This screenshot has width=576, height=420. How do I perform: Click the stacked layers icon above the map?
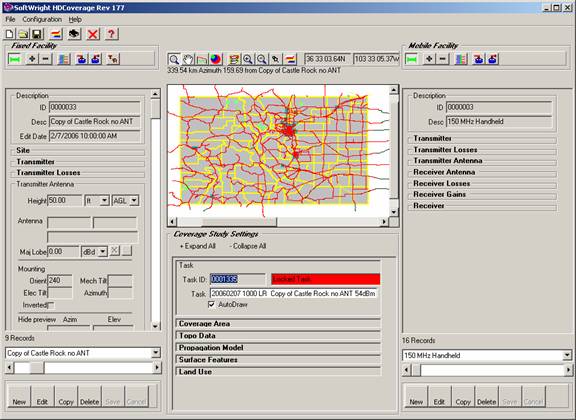click(x=234, y=59)
